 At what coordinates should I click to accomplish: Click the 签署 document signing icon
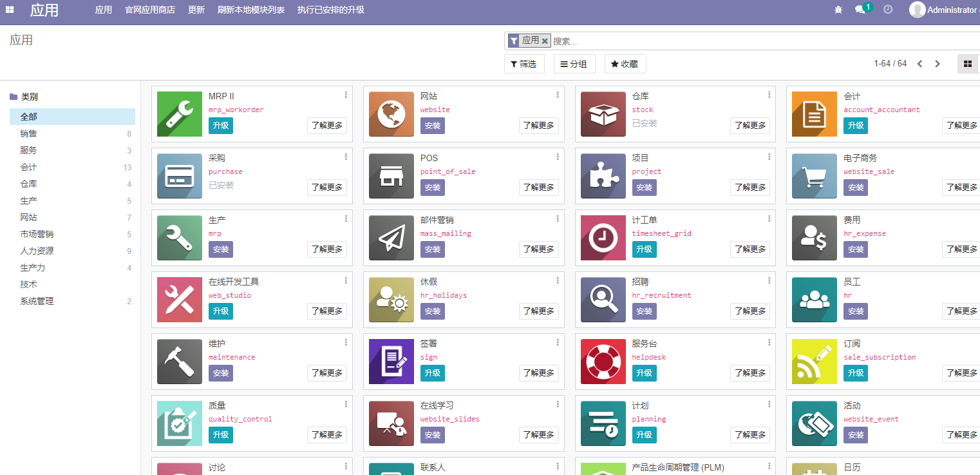coord(391,362)
